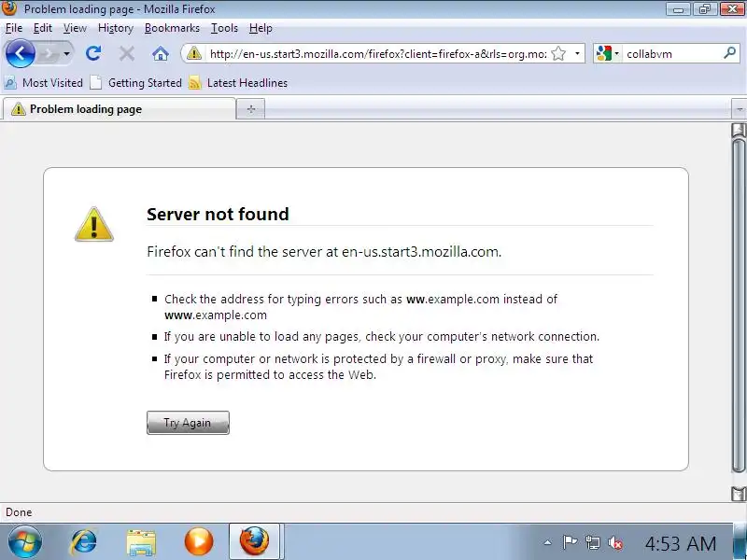This screenshot has width=747, height=560.
Task: Reload the current page
Action: pos(92,53)
